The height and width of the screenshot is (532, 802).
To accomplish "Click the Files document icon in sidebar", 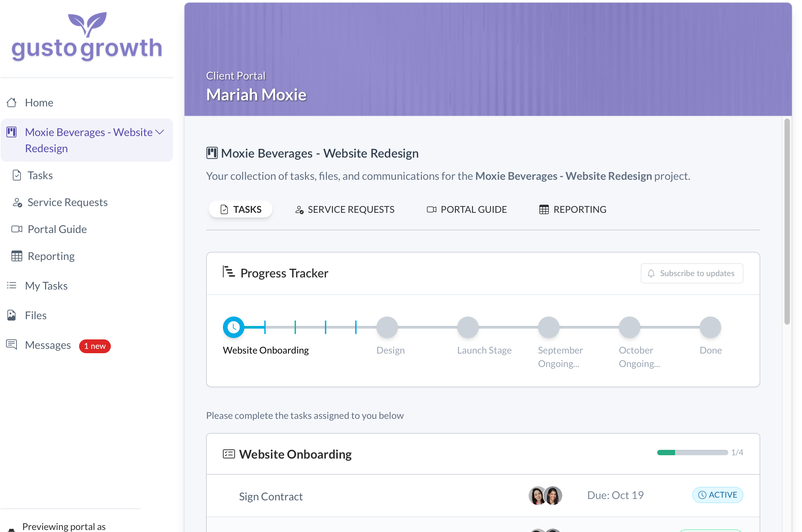I will click(x=11, y=315).
